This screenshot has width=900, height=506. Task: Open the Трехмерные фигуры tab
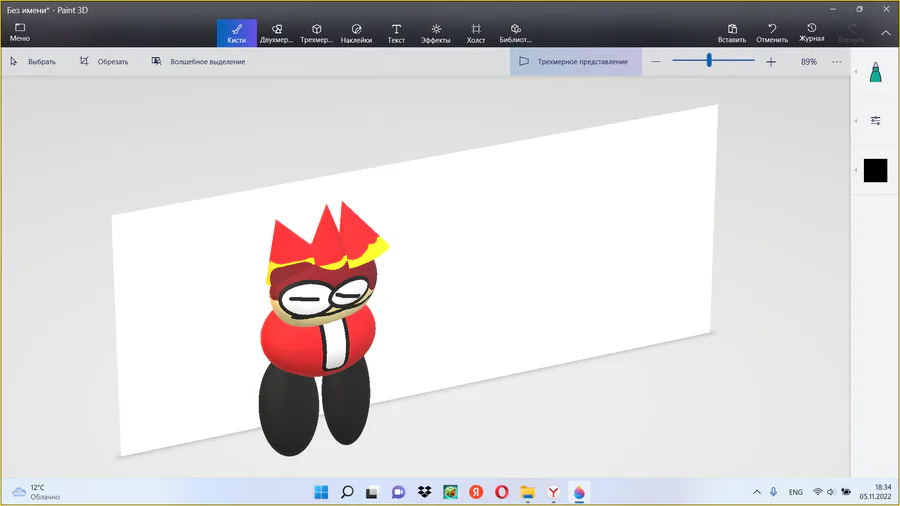[x=316, y=33]
